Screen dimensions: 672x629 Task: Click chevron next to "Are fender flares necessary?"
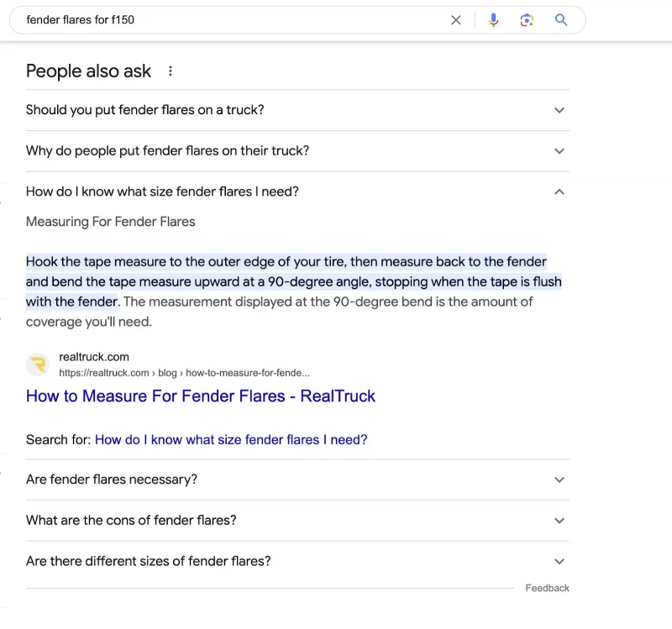[x=559, y=480]
